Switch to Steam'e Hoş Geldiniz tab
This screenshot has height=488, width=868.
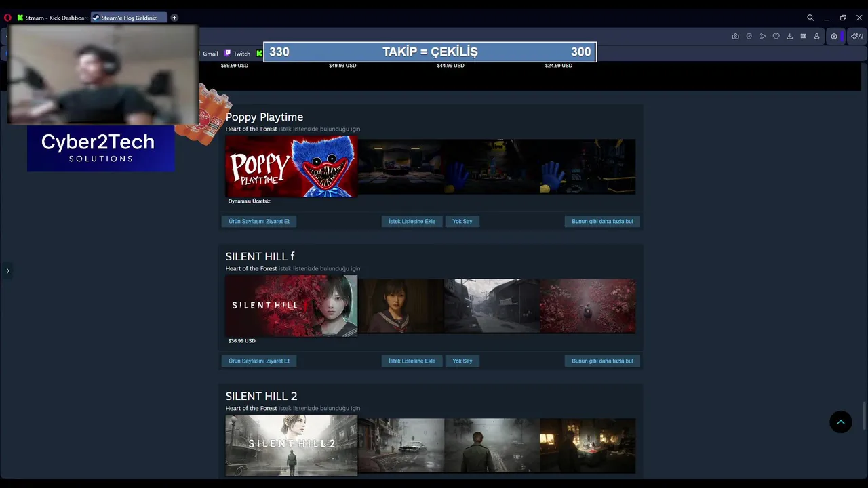click(x=128, y=18)
